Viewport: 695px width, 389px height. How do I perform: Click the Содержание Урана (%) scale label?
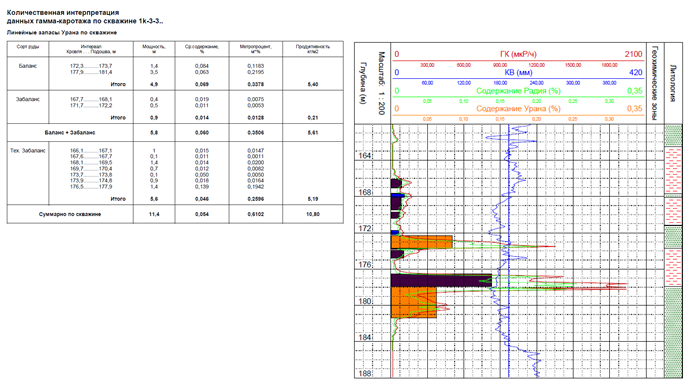click(518, 109)
